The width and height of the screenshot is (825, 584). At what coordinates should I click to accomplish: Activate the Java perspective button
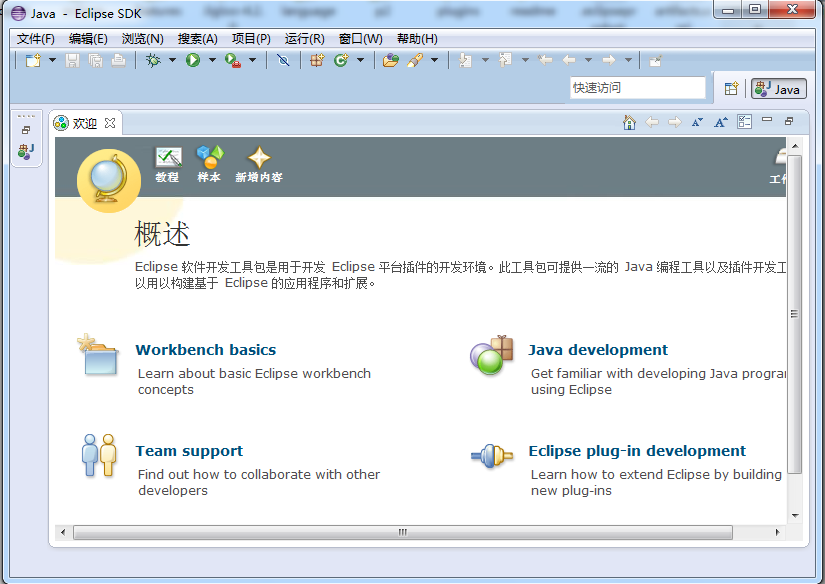pyautogui.click(x=778, y=88)
